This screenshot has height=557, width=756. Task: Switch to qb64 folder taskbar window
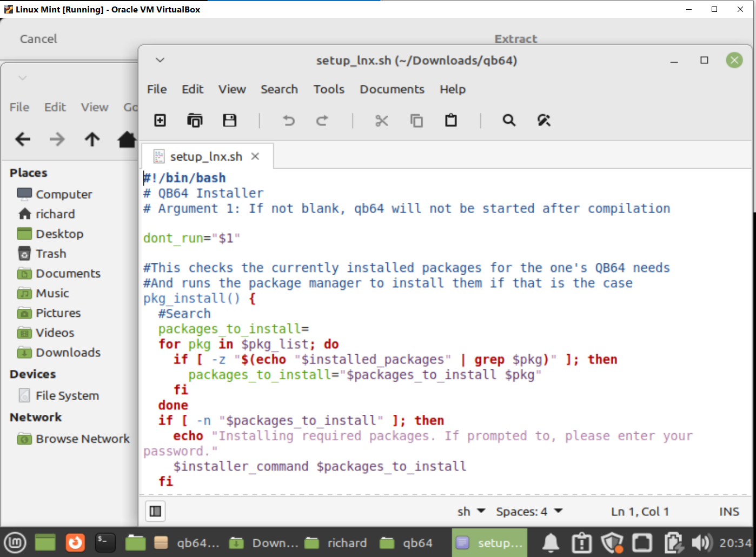click(407, 542)
